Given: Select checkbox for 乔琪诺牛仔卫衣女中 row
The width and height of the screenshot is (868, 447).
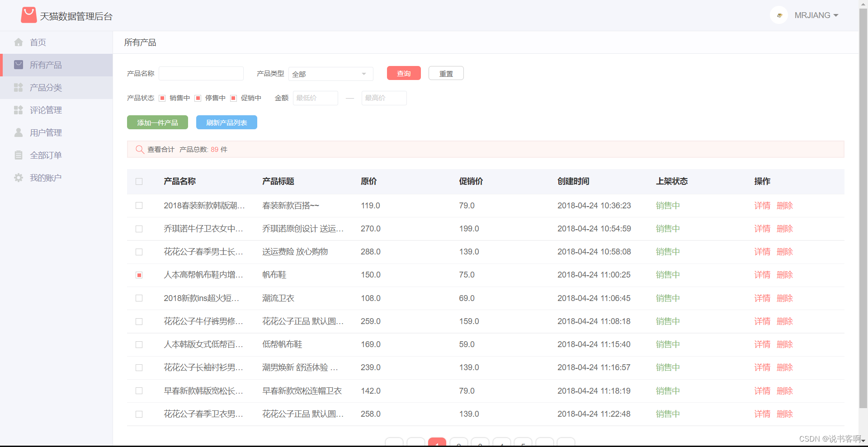Looking at the screenshot, I should coord(139,229).
